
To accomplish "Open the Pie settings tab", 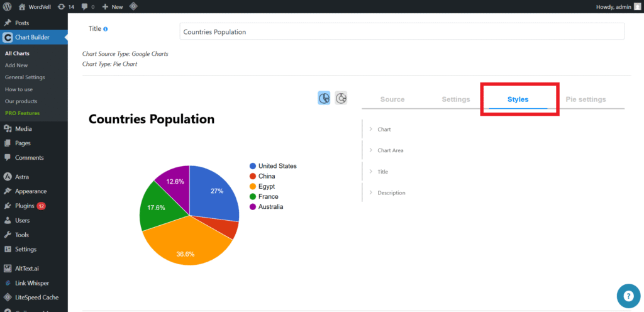I will pyautogui.click(x=585, y=99).
